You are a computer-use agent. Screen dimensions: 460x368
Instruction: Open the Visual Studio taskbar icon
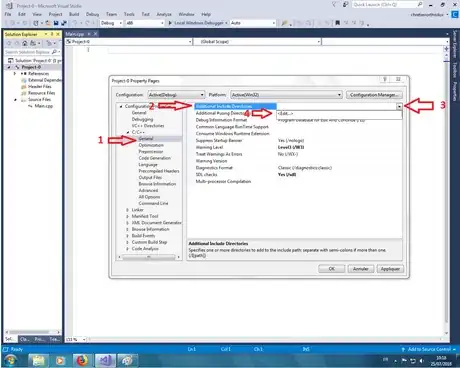pos(105,361)
